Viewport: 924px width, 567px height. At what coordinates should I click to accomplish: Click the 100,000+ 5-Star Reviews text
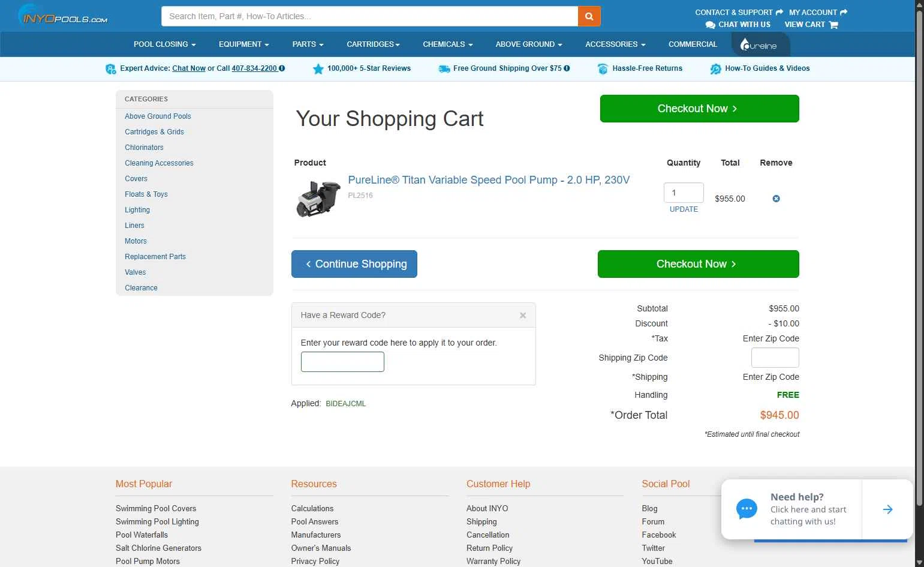coord(369,68)
